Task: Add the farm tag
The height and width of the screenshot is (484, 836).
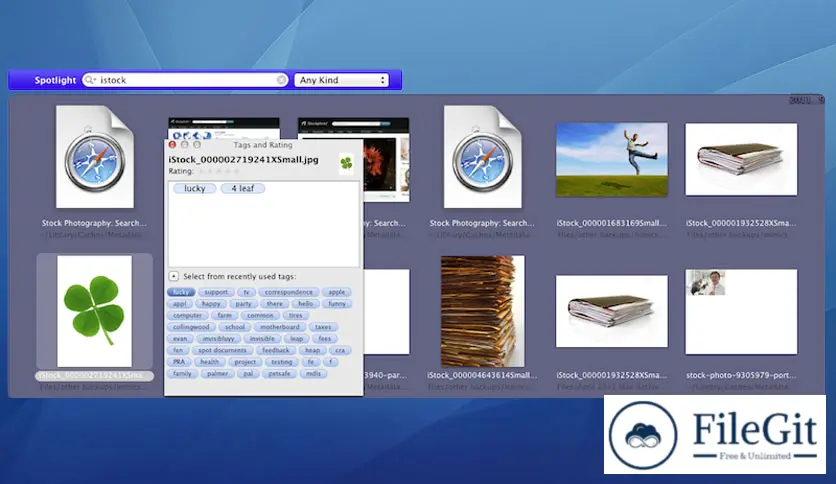Action: click(x=224, y=316)
